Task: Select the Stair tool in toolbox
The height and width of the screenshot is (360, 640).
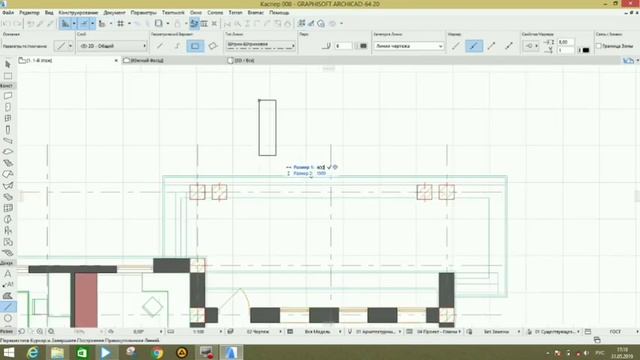Action: pyautogui.click(x=8, y=163)
